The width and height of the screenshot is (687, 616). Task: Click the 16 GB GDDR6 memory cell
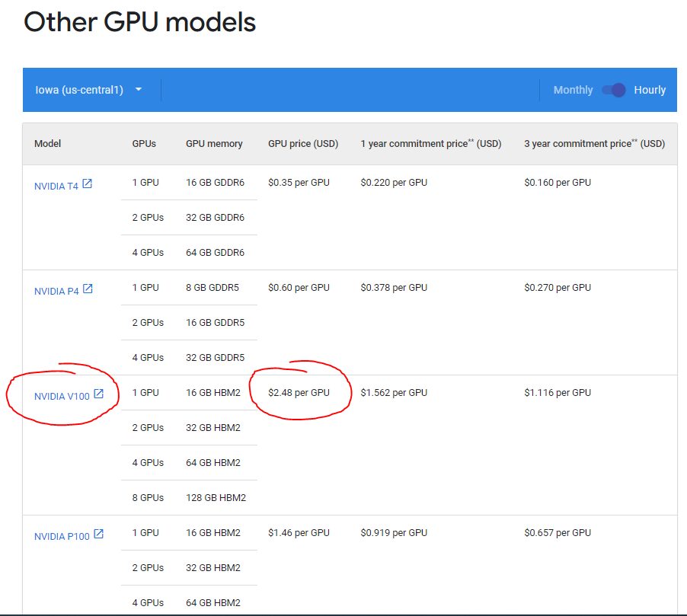[215, 183]
